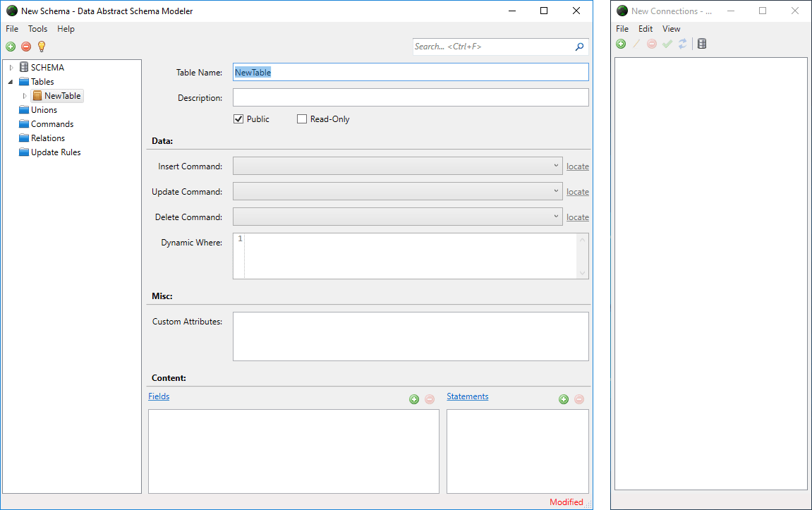Click the red remove icon in Schema Modeler toolbar

tap(26, 47)
